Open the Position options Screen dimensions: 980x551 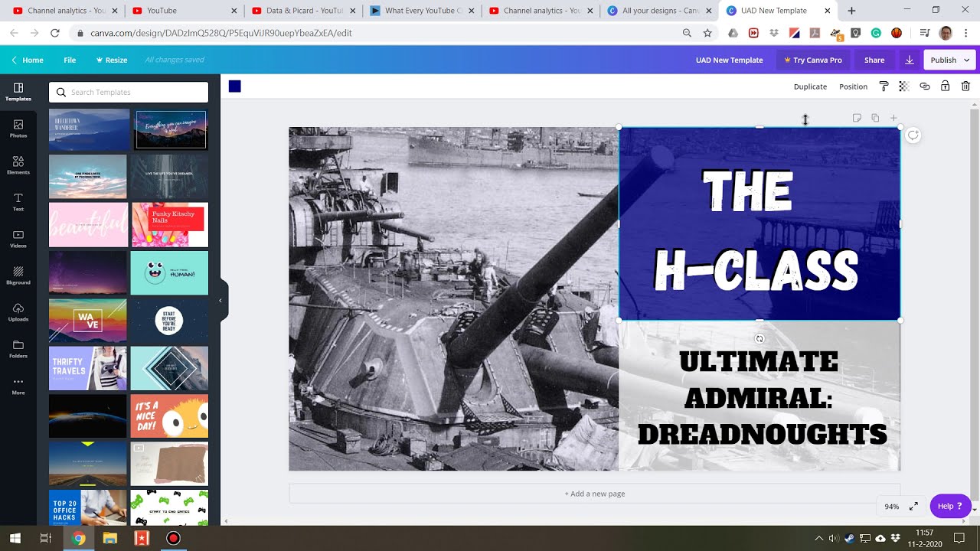853,86
